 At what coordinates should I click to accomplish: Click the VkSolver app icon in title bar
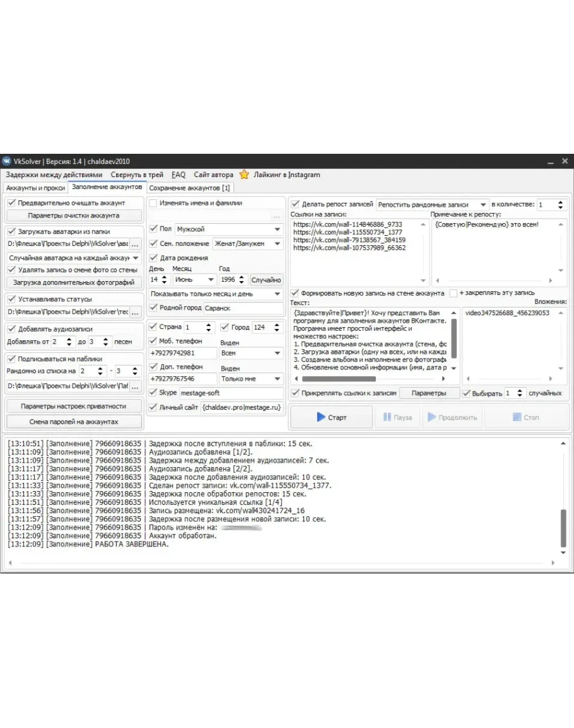point(6,161)
